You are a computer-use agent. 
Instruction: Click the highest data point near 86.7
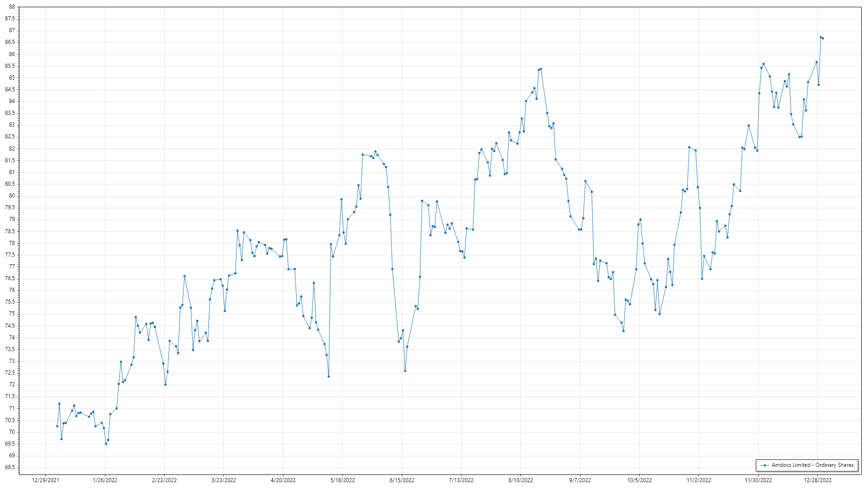(821, 38)
